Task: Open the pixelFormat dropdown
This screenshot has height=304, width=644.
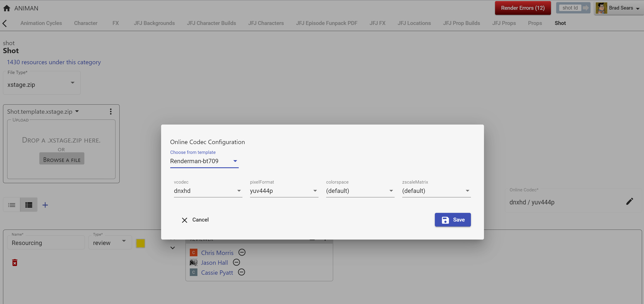Action: point(284,191)
